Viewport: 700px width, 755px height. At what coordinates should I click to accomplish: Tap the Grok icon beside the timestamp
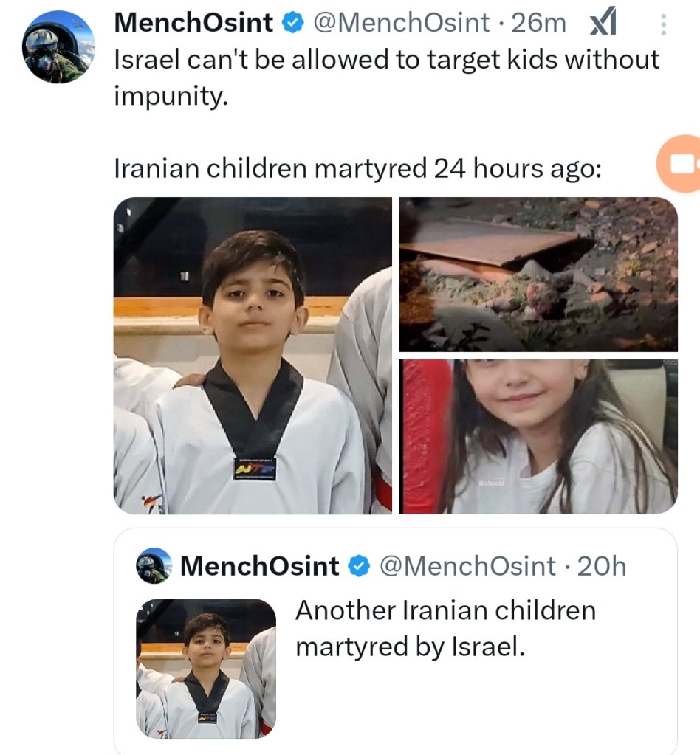tap(604, 25)
